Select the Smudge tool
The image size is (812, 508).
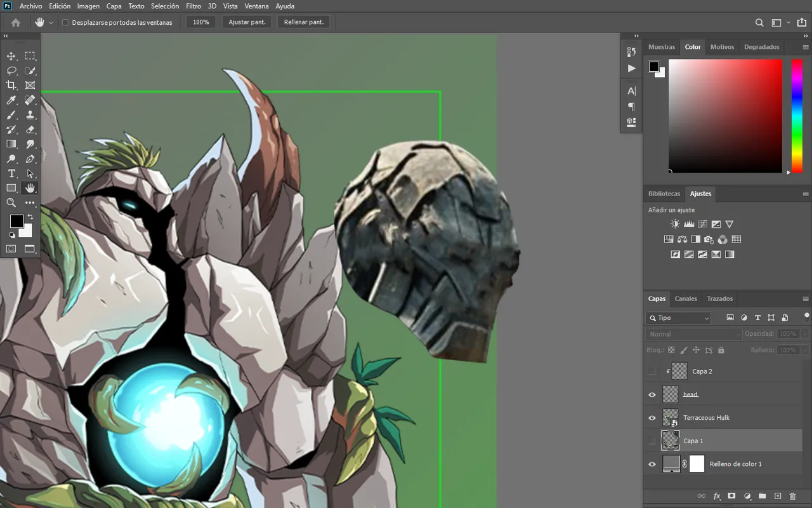(30, 144)
